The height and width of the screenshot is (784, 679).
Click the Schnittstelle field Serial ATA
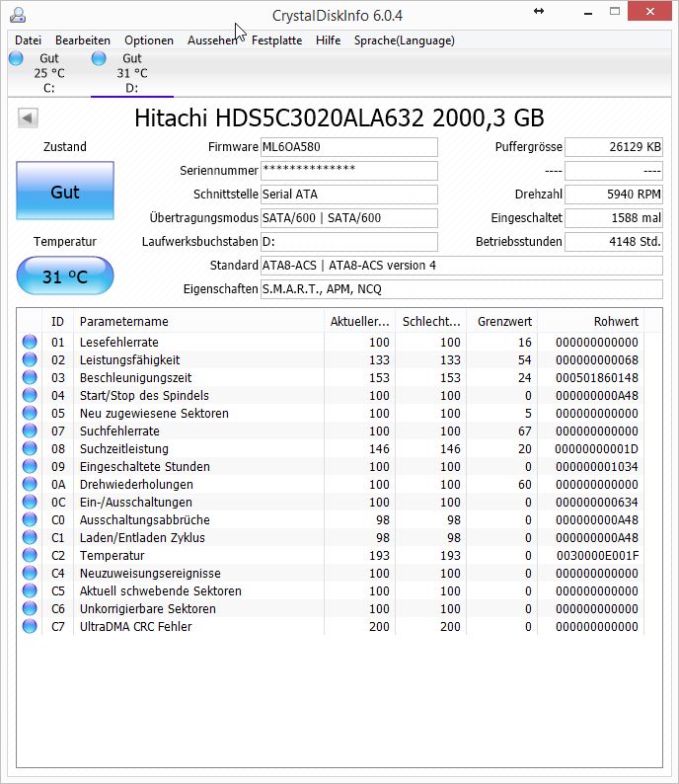click(x=349, y=194)
